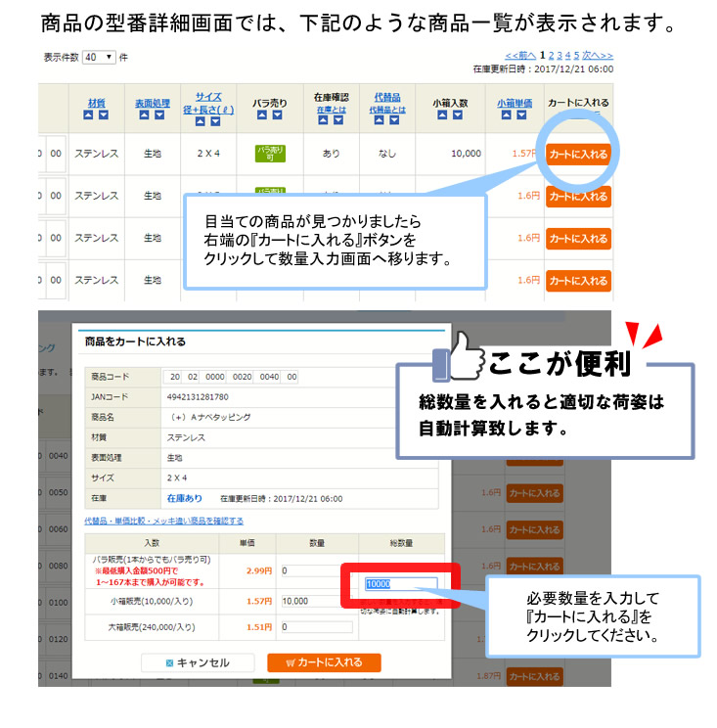Click the <<前へ previous page link
Image resolution: width=717 pixels, height=728 pixels.
pos(520,56)
